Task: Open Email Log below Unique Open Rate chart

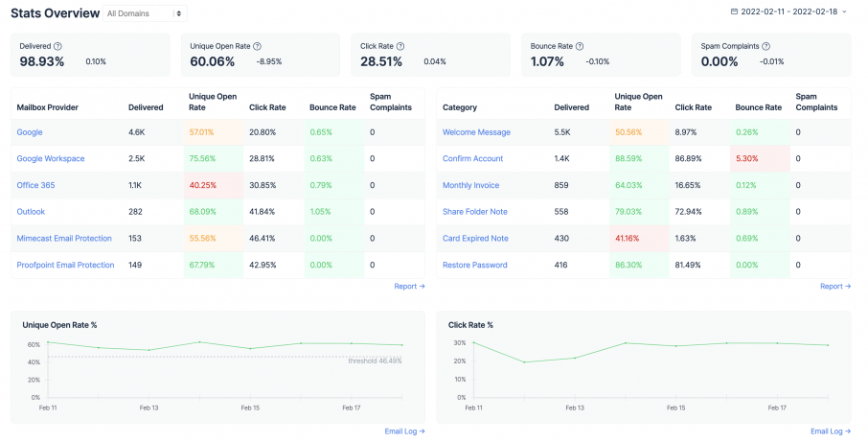Action: point(404,431)
